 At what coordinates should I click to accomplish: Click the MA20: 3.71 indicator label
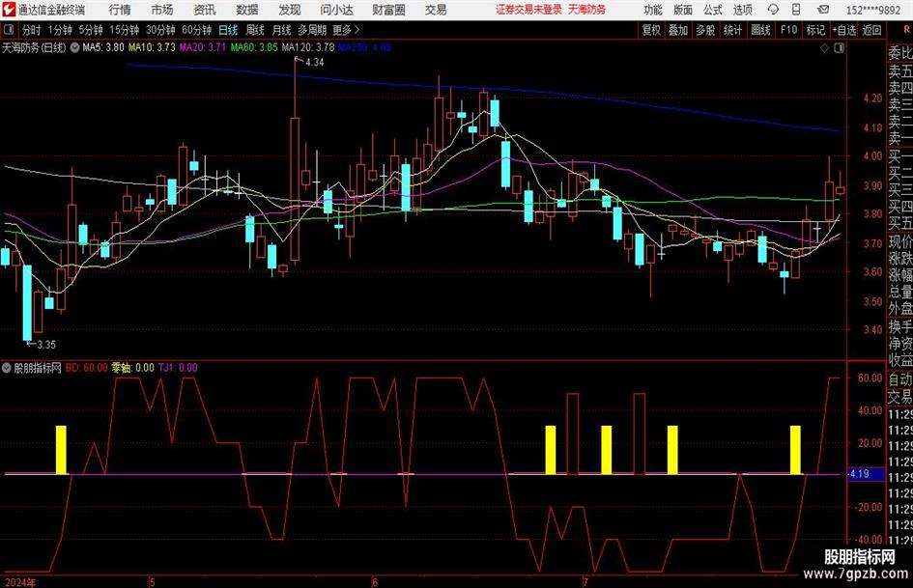click(203, 47)
